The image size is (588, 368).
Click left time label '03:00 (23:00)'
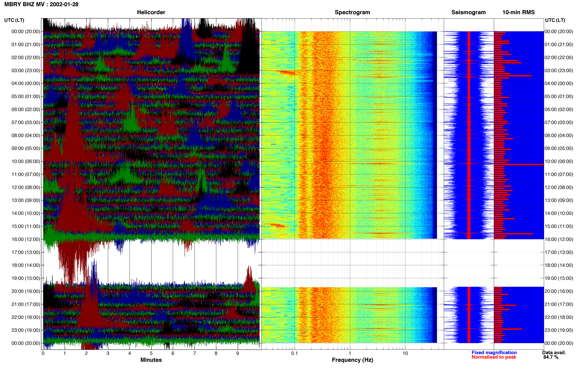pyautogui.click(x=26, y=70)
